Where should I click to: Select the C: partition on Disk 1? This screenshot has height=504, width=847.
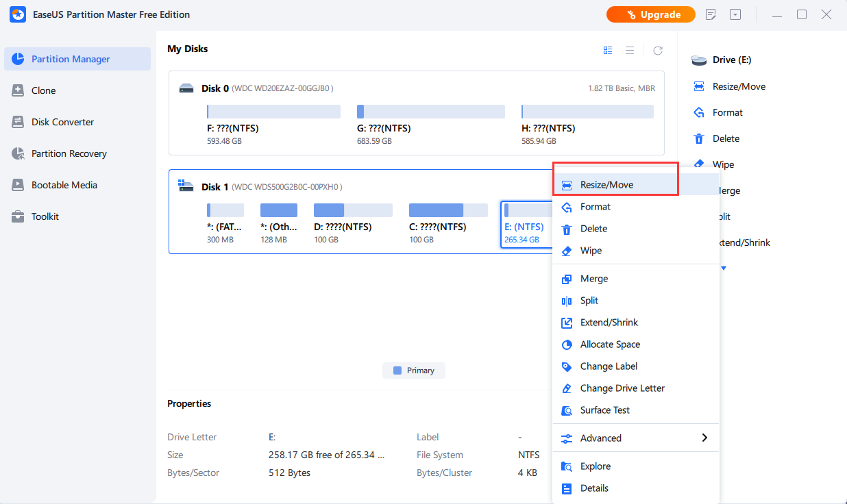448,224
